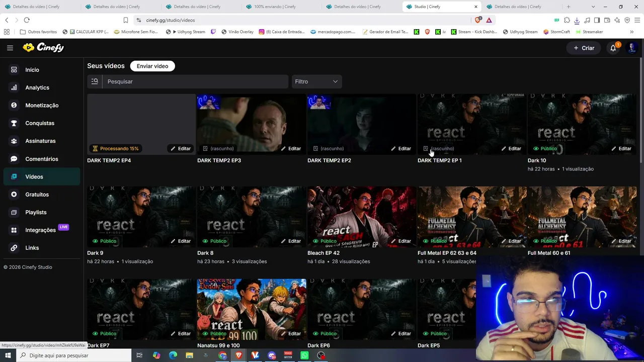Open the Brave Rewards triangle icon
This screenshot has height=362, width=644.
pos(489,20)
